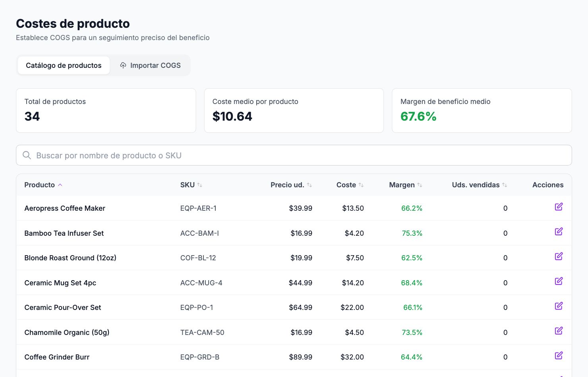
Task: Sort table by SKU column
Action: [x=191, y=185]
